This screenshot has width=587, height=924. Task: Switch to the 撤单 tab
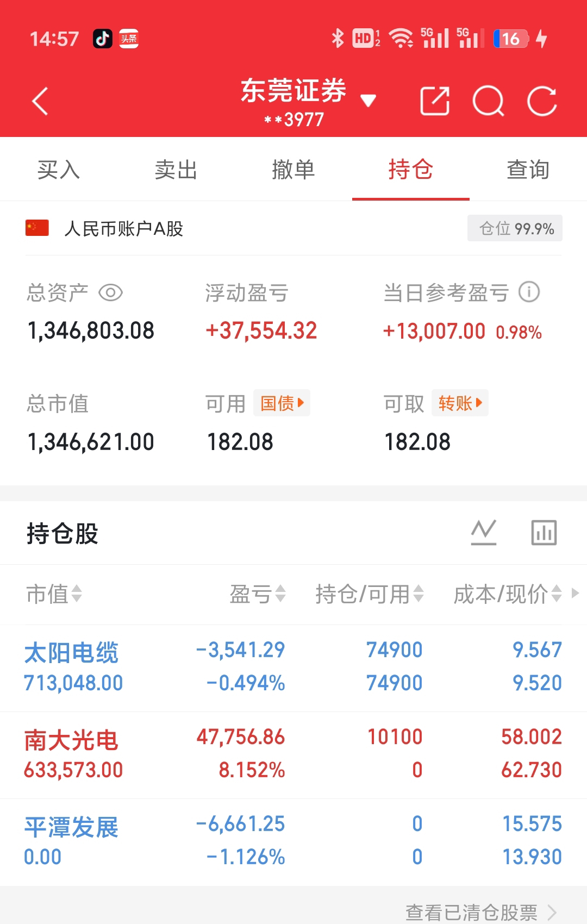click(293, 170)
